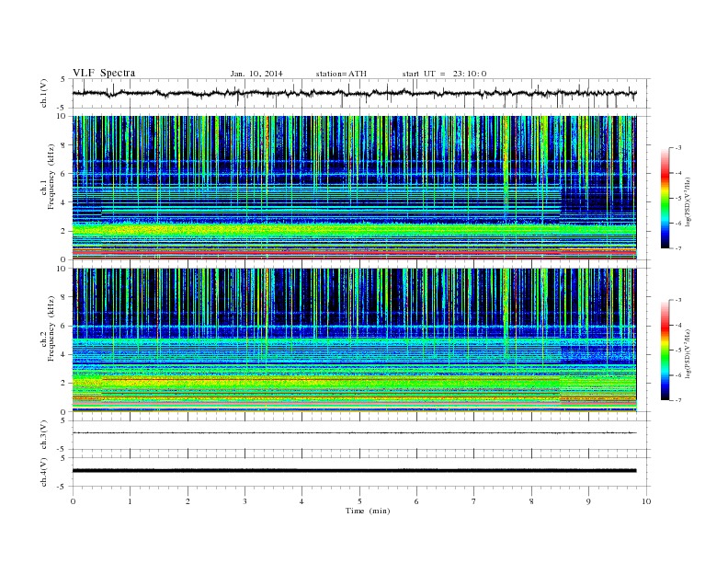Click the "9" tick on the time axis
Viewport: 728px width, 563px height.
pyautogui.click(x=588, y=501)
